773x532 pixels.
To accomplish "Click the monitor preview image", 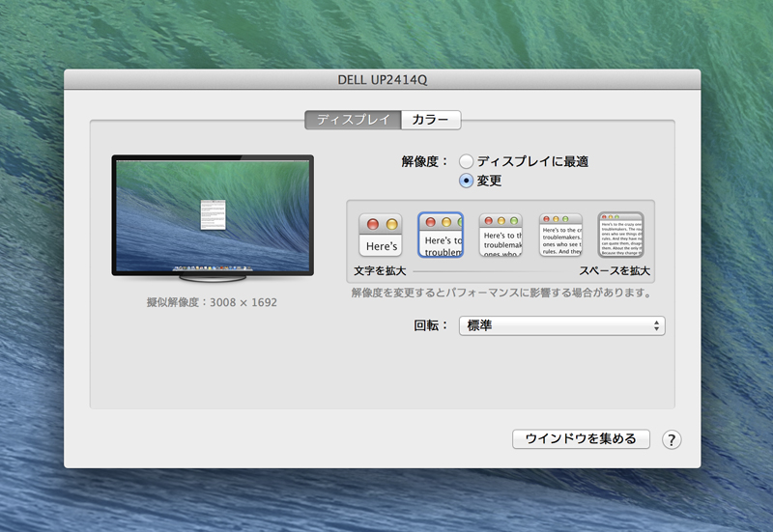I will click(x=213, y=219).
